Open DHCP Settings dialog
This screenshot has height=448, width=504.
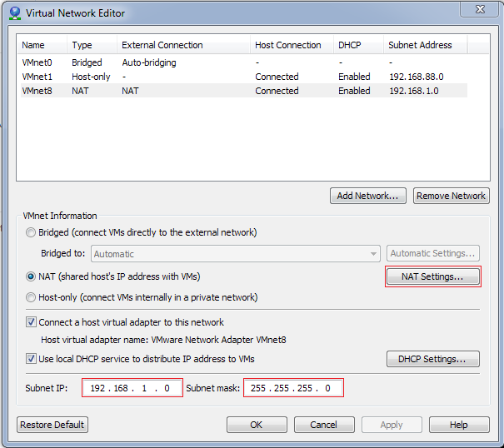pyautogui.click(x=433, y=359)
